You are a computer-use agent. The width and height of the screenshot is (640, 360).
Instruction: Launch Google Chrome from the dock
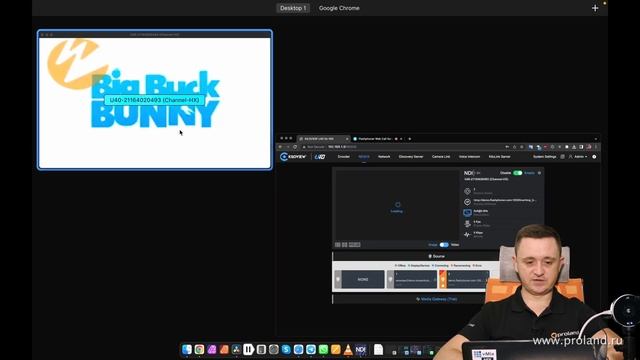click(199, 349)
